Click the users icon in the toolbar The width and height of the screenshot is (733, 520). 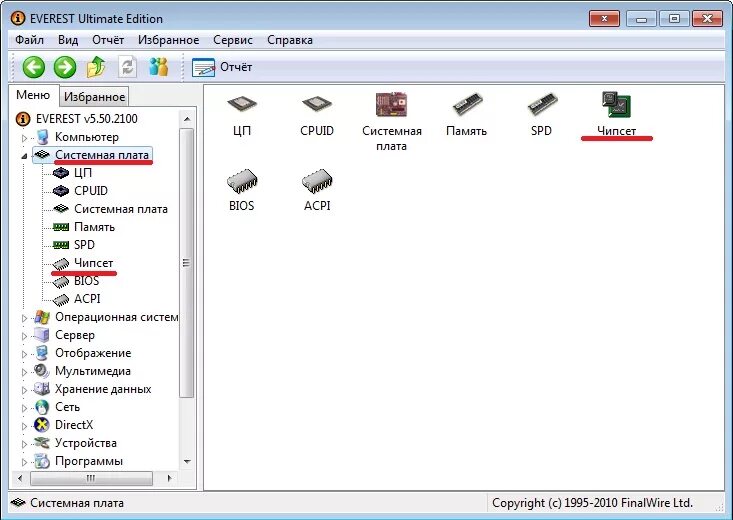(158, 67)
